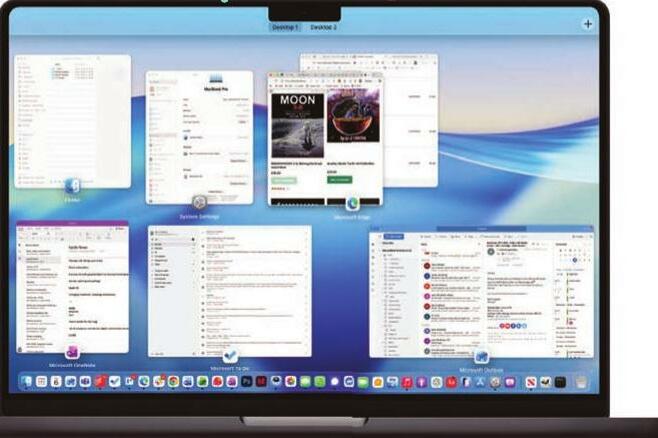Image resolution: width=658 pixels, height=438 pixels.
Task: Click the System Settings gear badge icon
Action: (x=199, y=203)
